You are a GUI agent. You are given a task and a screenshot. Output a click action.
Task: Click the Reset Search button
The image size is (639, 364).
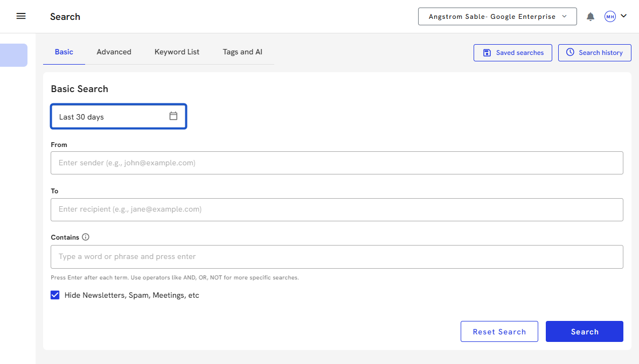click(499, 332)
